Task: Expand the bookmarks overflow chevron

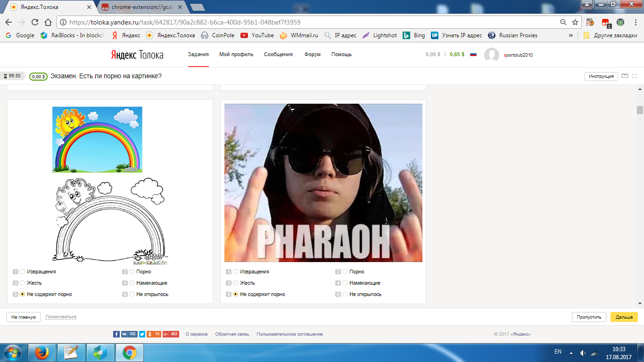Action: click(x=571, y=35)
